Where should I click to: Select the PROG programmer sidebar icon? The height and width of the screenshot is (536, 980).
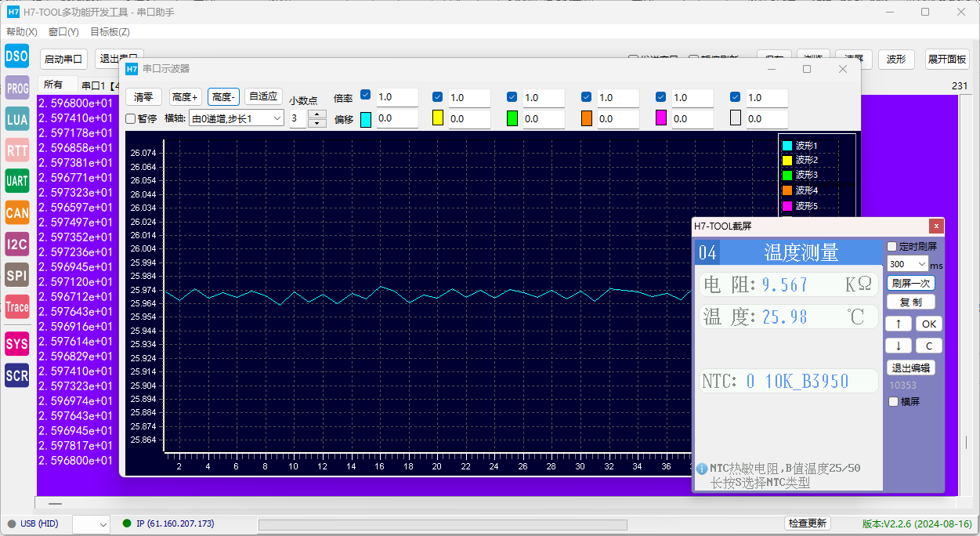[x=16, y=88]
